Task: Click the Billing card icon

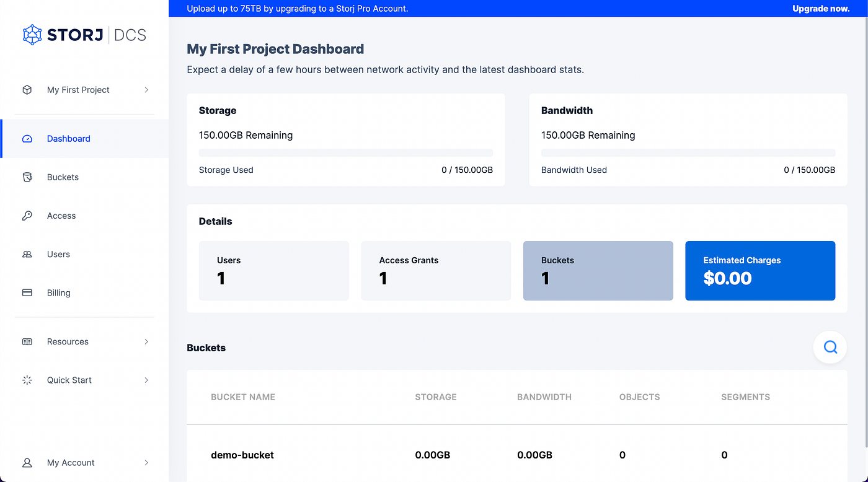Action: point(27,292)
